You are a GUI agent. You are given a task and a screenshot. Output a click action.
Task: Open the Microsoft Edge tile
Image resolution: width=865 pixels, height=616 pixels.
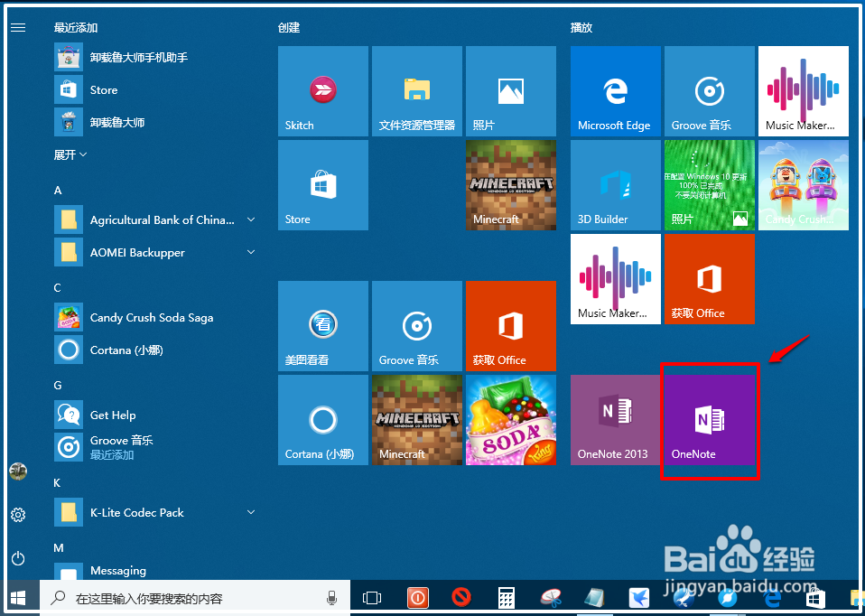615,91
